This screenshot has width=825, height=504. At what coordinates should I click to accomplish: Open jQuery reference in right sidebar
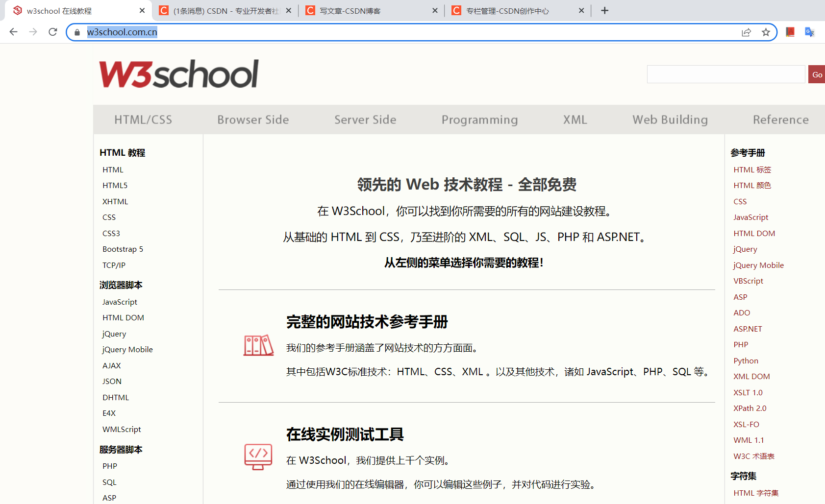745,249
